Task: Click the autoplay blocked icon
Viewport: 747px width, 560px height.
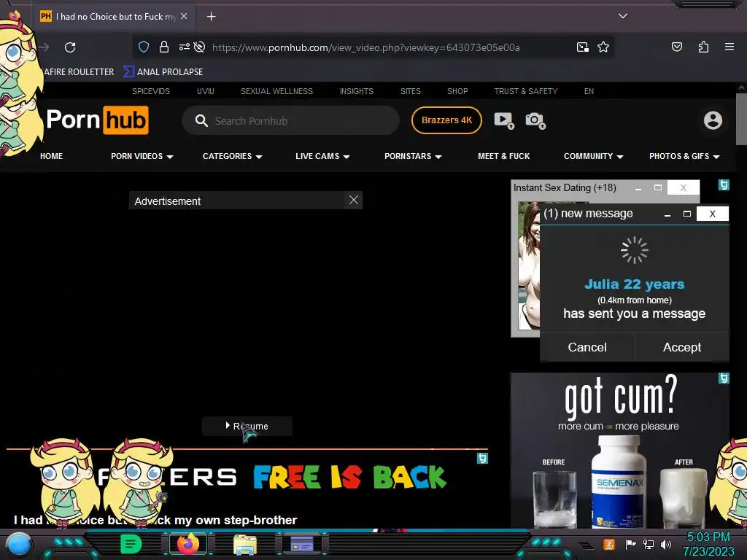Action: pyautogui.click(x=200, y=47)
